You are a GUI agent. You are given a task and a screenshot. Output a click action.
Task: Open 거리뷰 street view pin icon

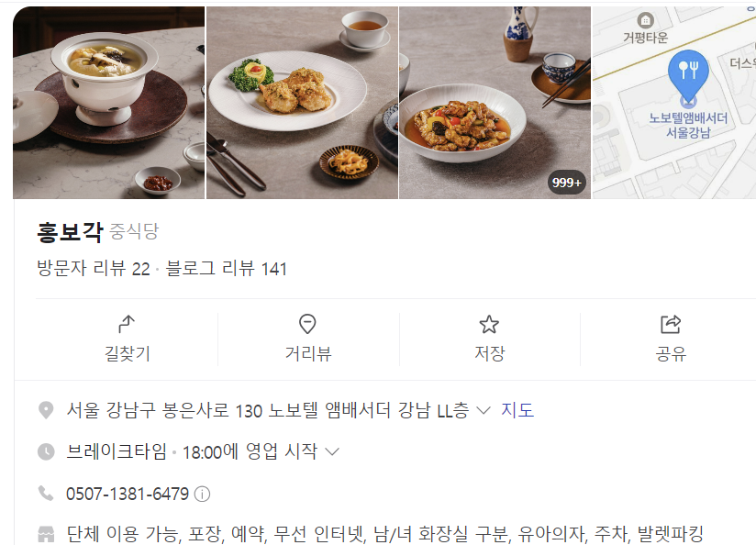[x=307, y=324]
